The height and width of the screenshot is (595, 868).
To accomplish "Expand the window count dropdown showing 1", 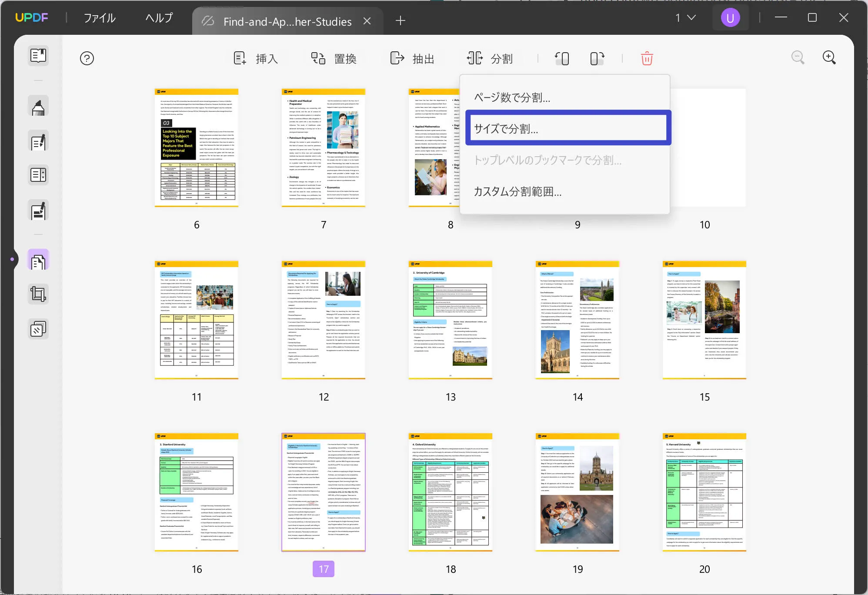I will 685,18.
